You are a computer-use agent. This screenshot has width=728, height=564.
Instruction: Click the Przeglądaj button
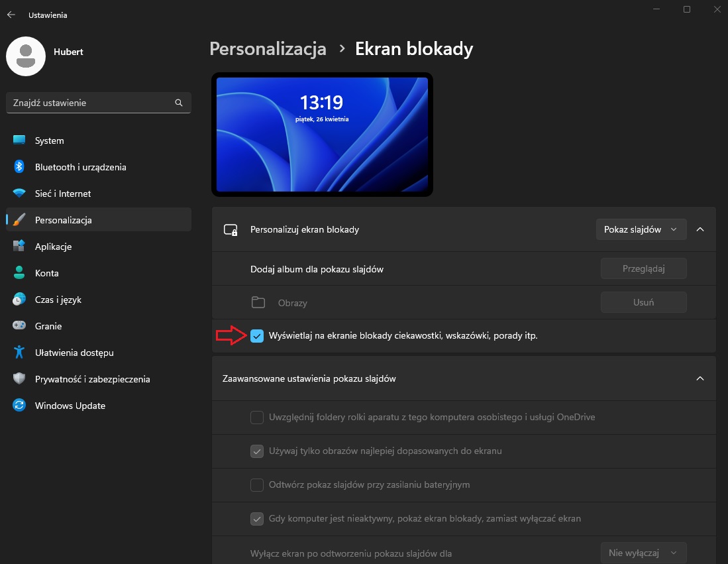(643, 268)
